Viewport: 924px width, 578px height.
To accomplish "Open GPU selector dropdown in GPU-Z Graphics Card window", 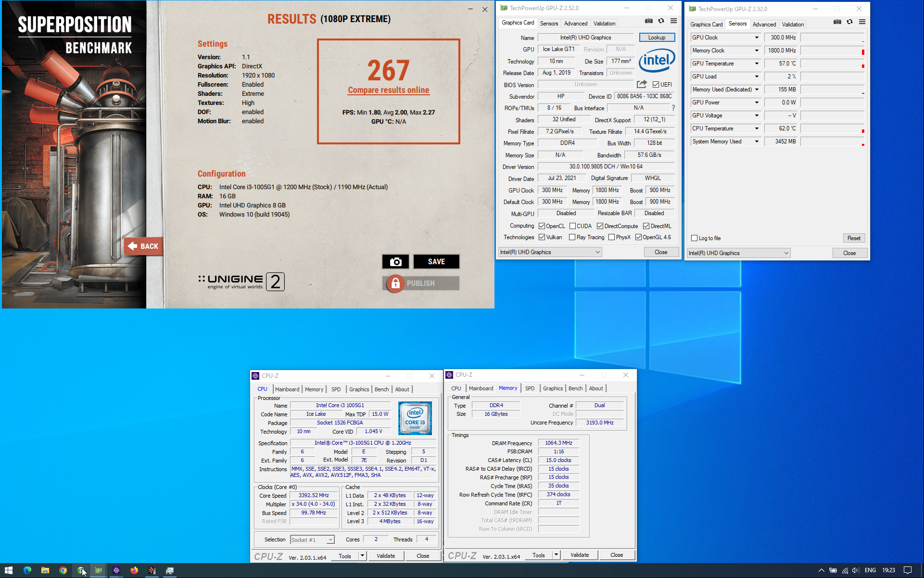I will click(x=550, y=252).
